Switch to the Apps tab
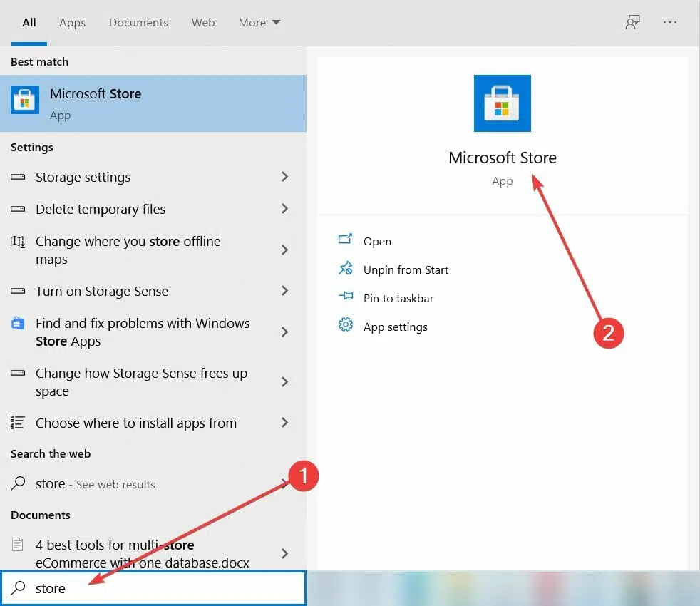700x606 pixels. point(72,22)
